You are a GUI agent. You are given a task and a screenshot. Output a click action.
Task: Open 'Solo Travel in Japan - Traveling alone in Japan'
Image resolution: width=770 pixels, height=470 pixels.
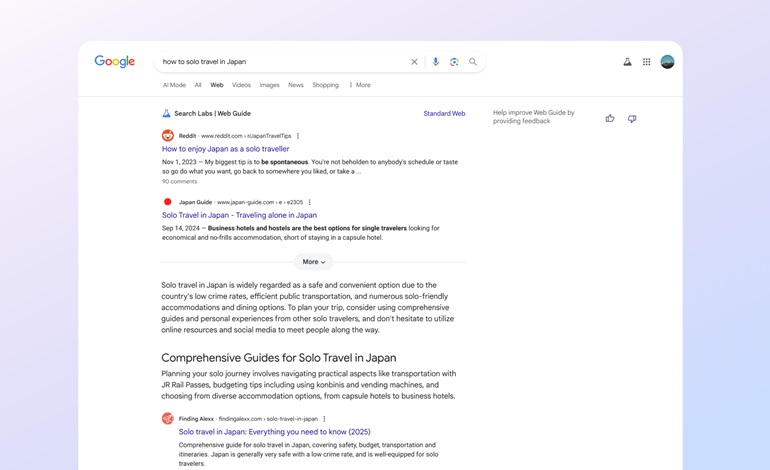(239, 215)
